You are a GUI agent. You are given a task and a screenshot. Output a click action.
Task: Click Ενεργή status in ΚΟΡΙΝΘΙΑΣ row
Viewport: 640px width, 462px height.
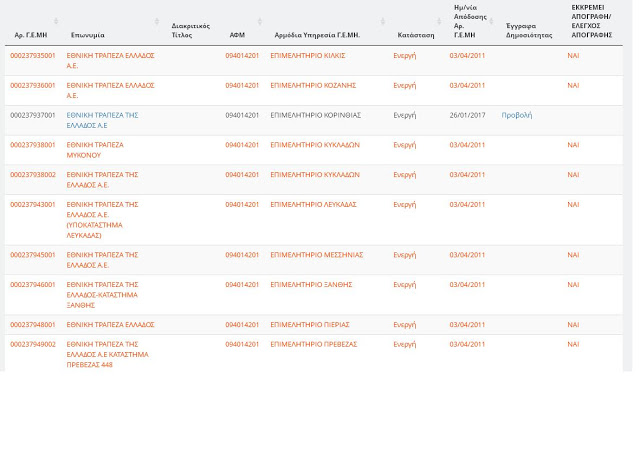point(404,115)
